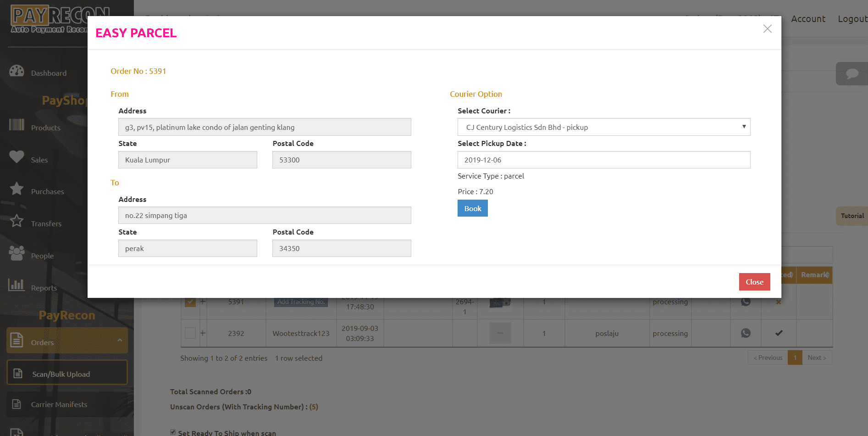Click Logout in the top bar

click(853, 19)
